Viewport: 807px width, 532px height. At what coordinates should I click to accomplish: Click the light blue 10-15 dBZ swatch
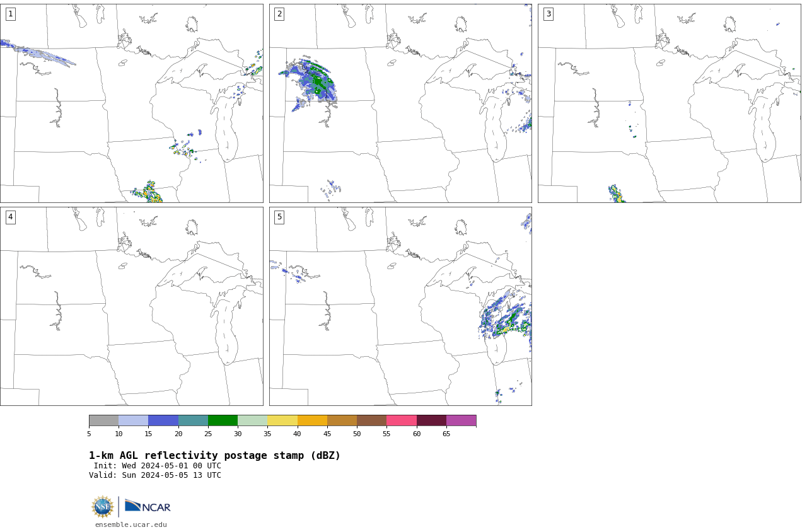pyautogui.click(x=133, y=420)
